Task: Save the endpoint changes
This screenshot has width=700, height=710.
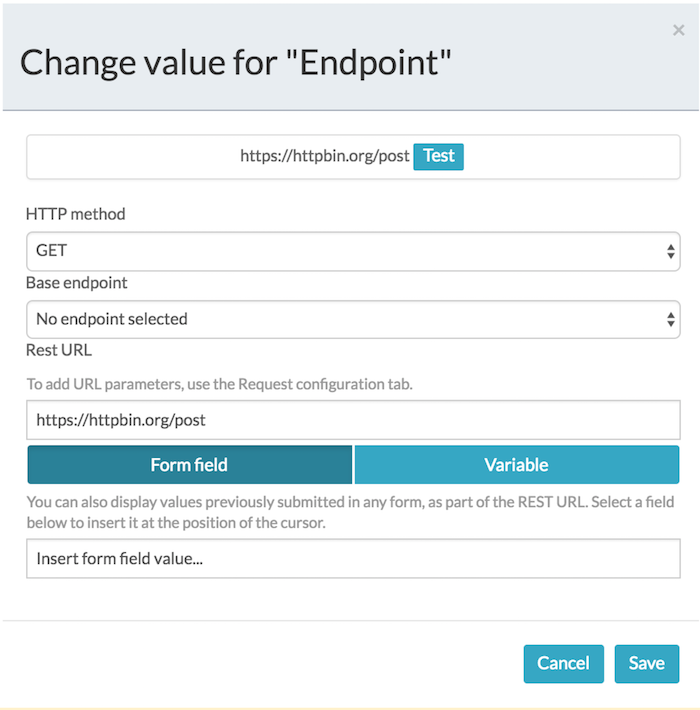Action: click(x=646, y=663)
